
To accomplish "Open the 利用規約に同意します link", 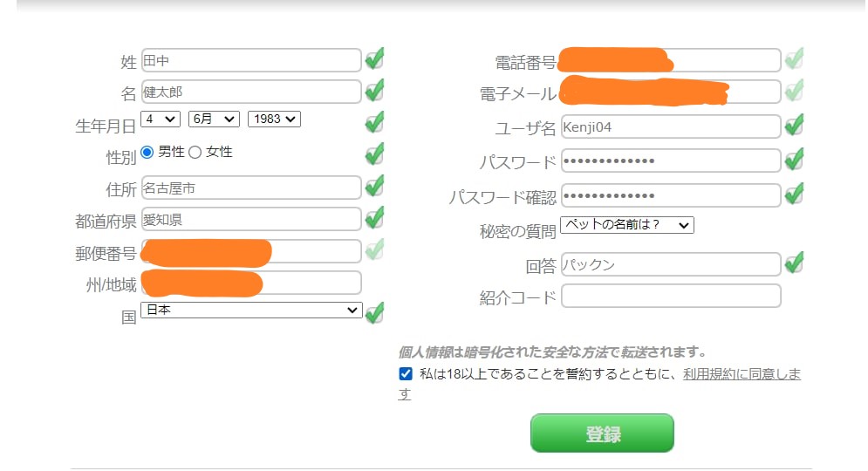I will (742, 374).
